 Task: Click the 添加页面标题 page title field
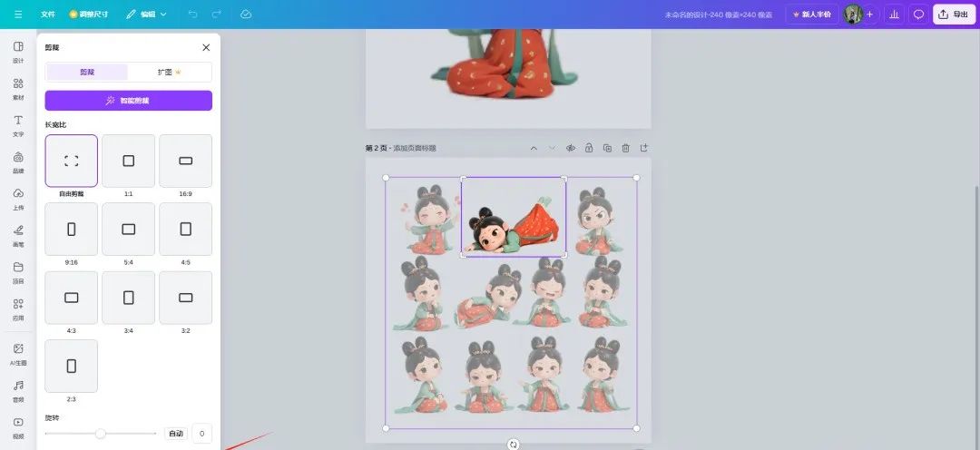pos(415,148)
